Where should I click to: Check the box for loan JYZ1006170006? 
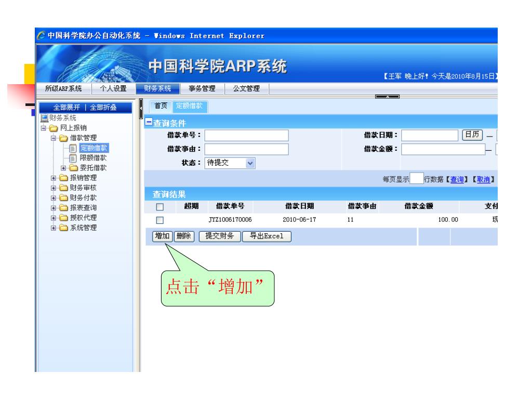click(160, 220)
